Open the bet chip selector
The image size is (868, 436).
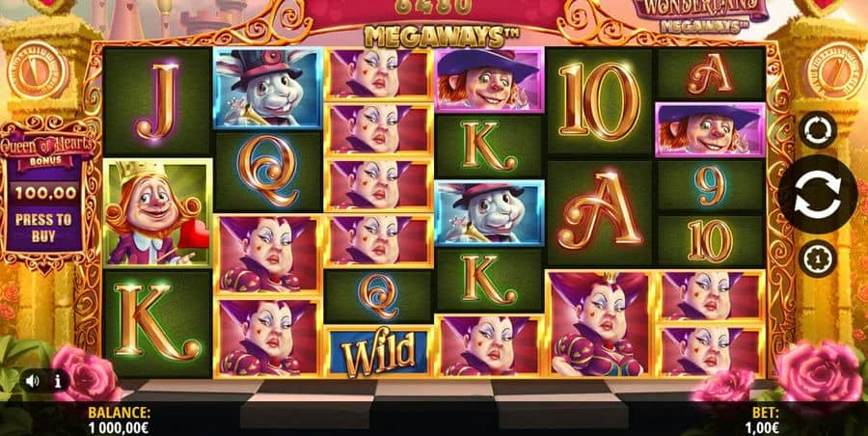818,259
